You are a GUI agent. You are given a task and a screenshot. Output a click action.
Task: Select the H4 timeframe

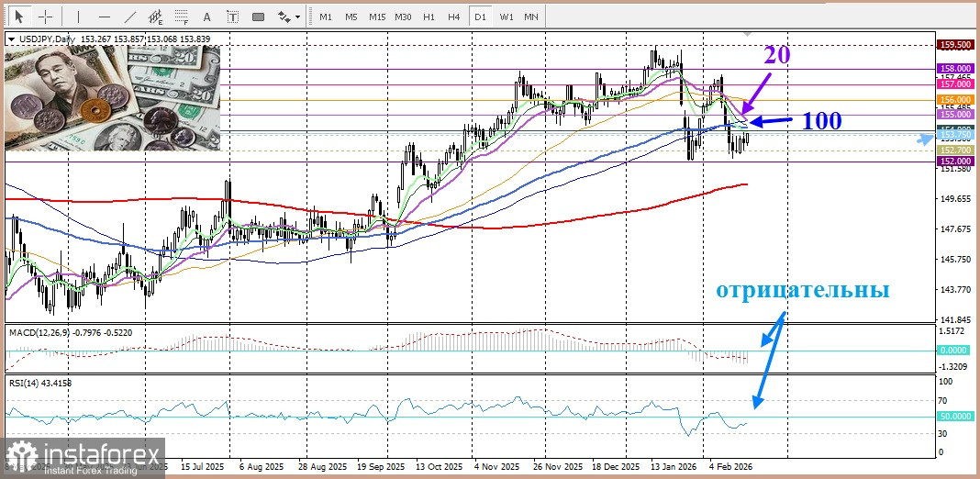[x=453, y=17]
